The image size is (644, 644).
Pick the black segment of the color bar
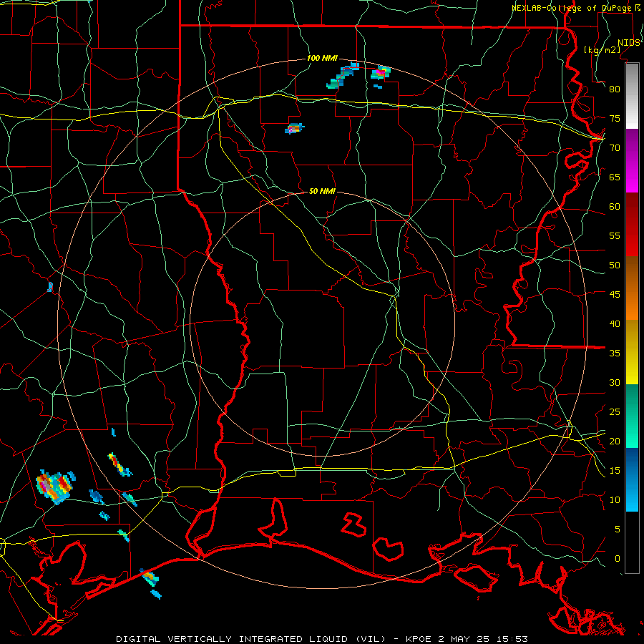(x=632, y=542)
